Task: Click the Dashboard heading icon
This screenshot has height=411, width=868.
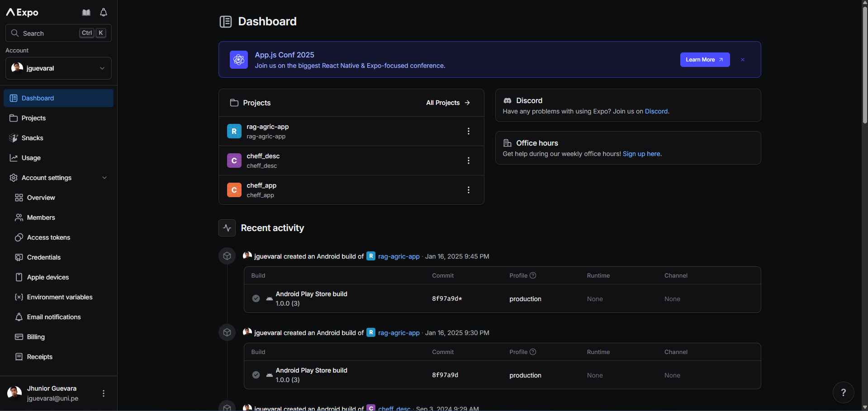Action: click(x=226, y=22)
